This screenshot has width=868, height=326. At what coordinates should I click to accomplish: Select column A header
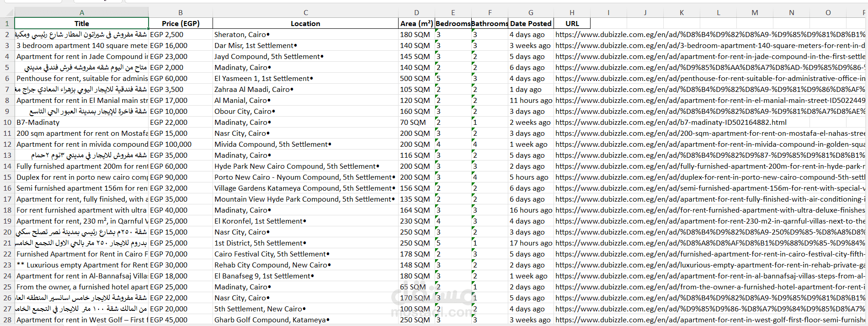(x=81, y=12)
